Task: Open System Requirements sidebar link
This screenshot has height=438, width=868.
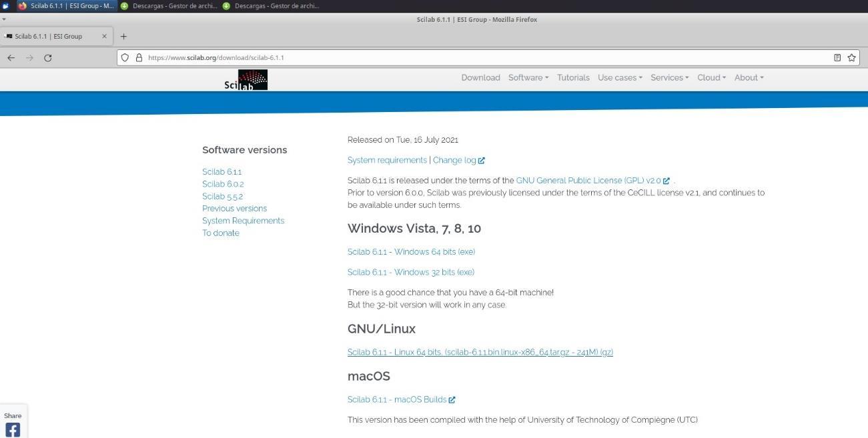Action: [x=243, y=221]
